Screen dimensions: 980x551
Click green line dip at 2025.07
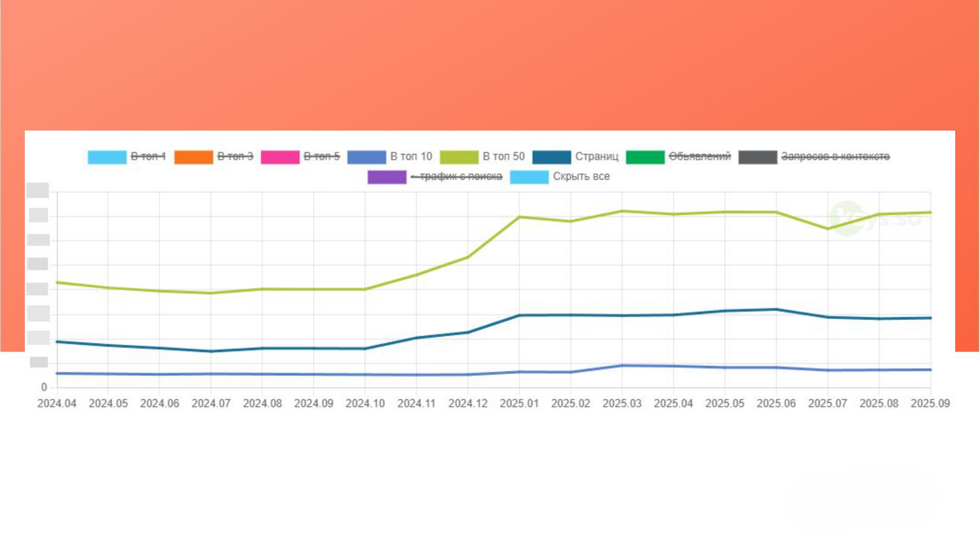click(827, 229)
